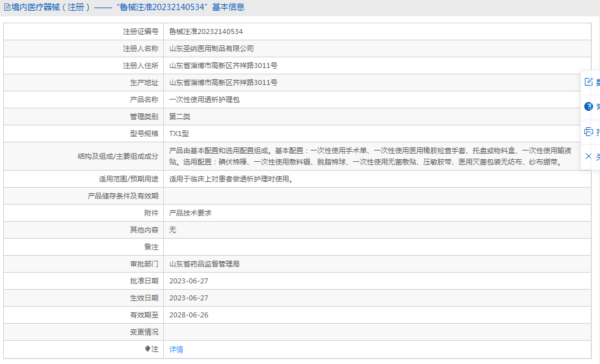Select registration number 鲁械注准20232140534 in table

[x=206, y=31]
